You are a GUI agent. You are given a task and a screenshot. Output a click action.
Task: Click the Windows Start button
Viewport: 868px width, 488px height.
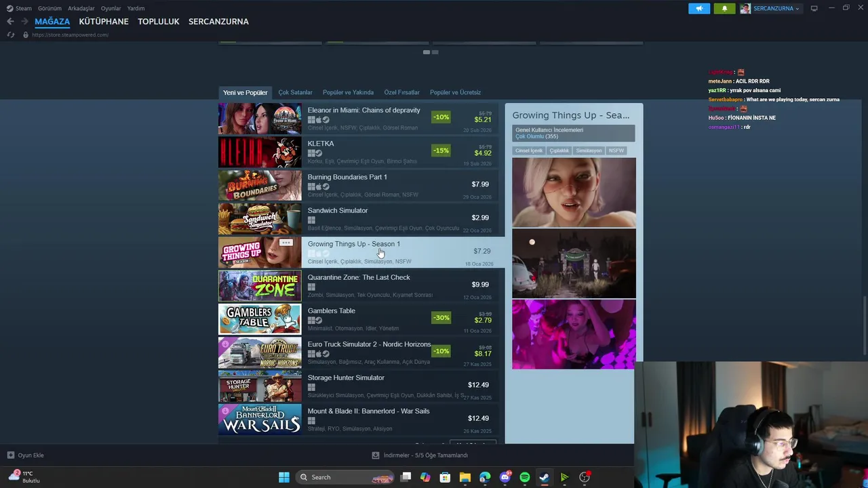tap(284, 477)
